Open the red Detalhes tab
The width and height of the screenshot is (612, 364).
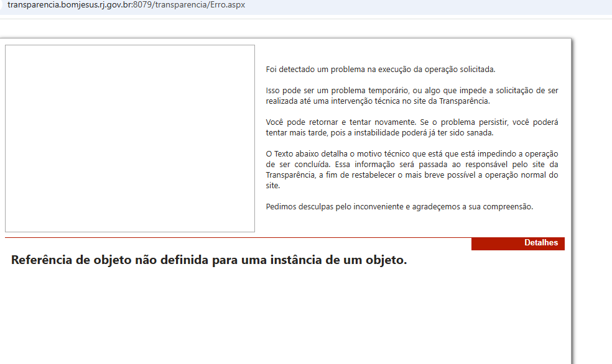[x=518, y=243]
